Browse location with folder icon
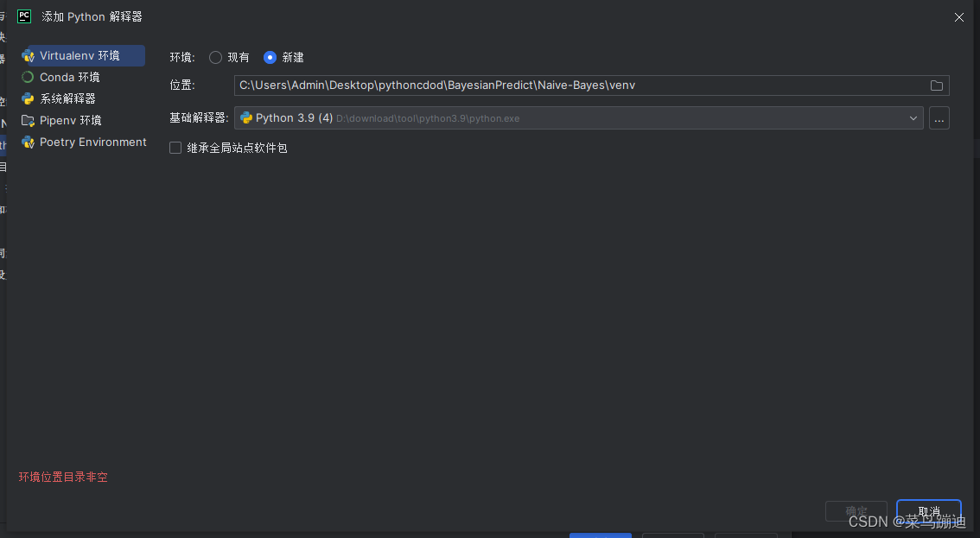 point(936,85)
